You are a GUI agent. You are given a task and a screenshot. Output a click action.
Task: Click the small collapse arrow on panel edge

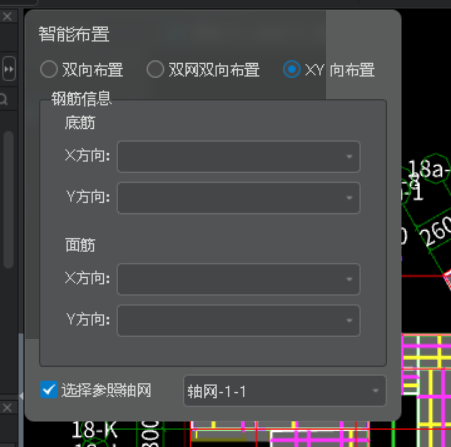tap(21, 396)
